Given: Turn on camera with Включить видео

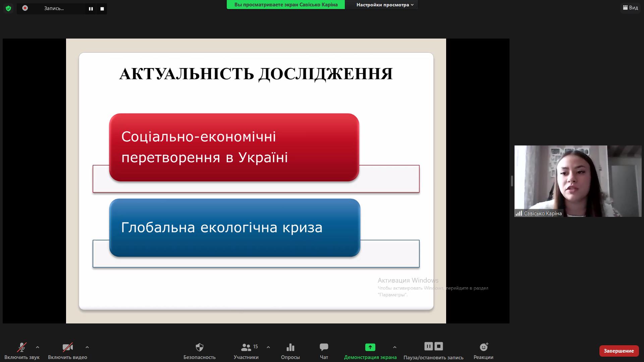Looking at the screenshot, I should [67, 351].
